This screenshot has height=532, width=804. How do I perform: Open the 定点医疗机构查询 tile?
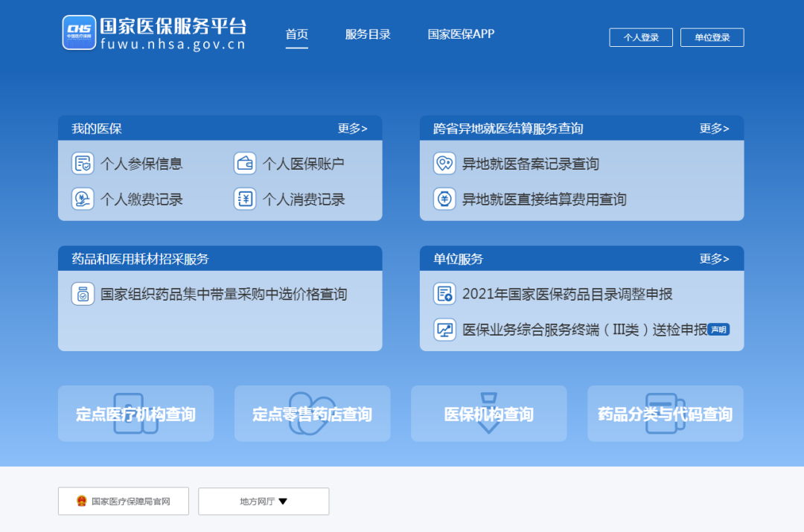point(135,414)
